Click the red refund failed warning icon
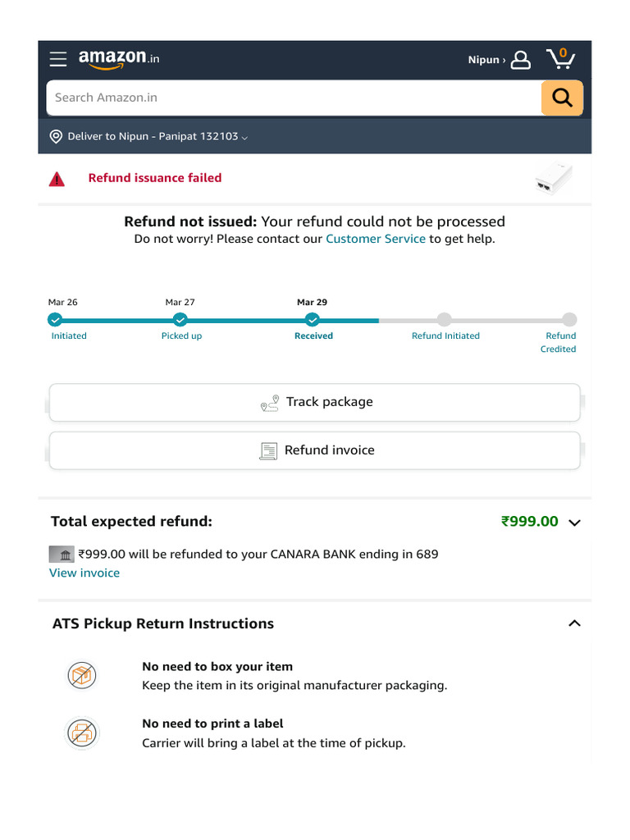 point(57,180)
